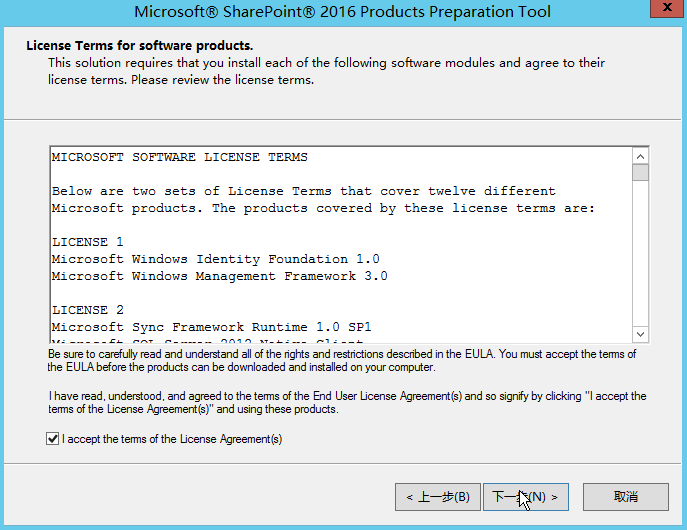Click the license scrollbar thumb
Image resolution: width=687 pixels, height=530 pixels.
(640, 173)
